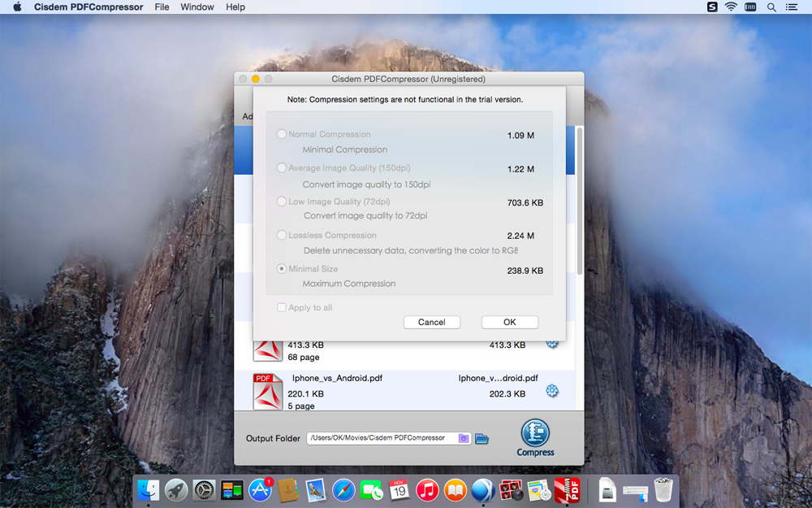Screen dimensions: 812x508
Task: Open the Apple menu
Action: 17,7
